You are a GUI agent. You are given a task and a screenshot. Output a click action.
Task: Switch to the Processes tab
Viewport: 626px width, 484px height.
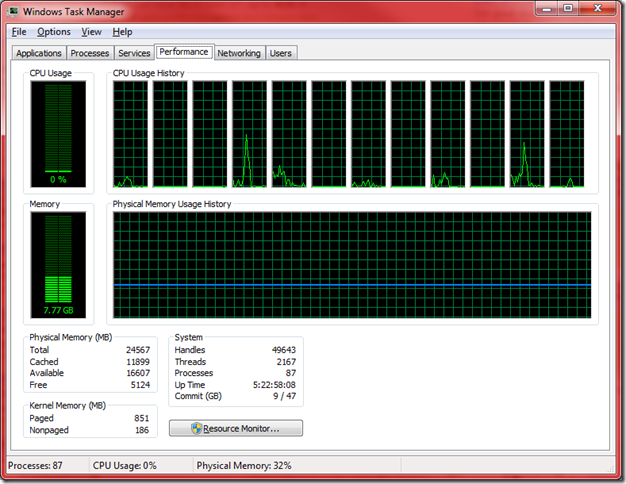click(x=89, y=53)
